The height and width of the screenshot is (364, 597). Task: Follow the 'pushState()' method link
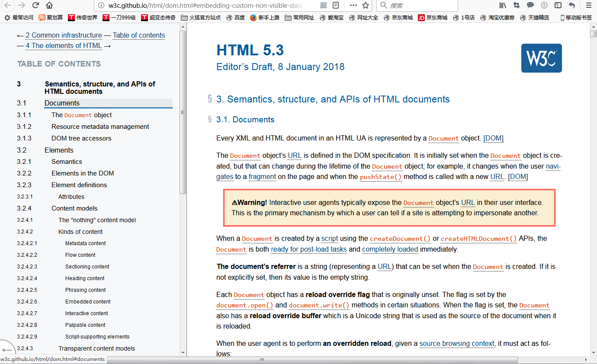tap(381, 177)
